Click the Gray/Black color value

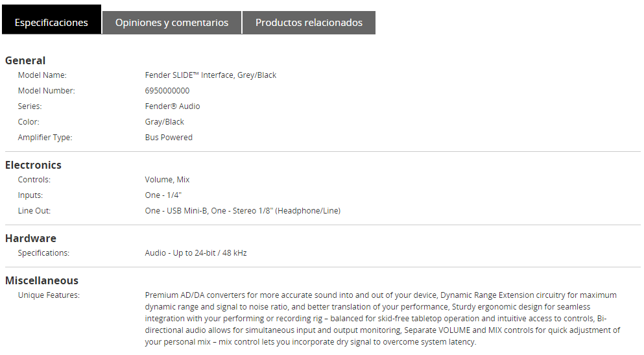pos(165,122)
